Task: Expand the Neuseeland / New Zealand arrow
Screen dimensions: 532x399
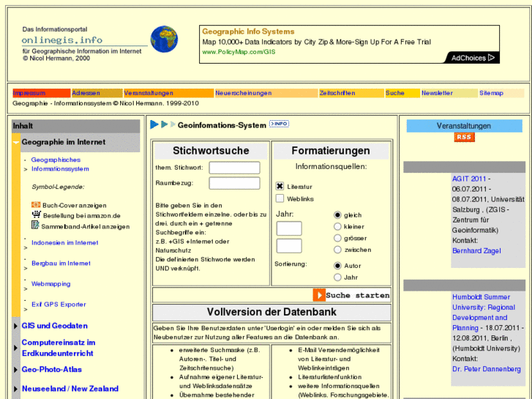Action: click(x=15, y=389)
